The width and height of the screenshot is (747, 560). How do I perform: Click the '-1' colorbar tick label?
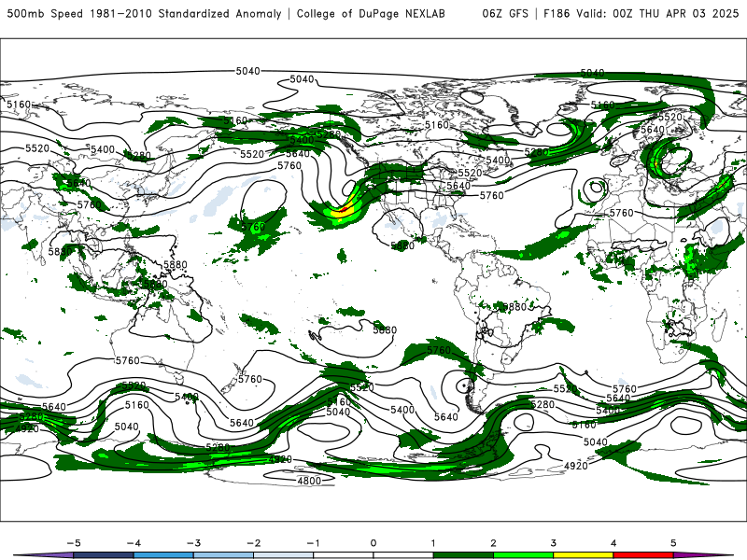[313, 543]
